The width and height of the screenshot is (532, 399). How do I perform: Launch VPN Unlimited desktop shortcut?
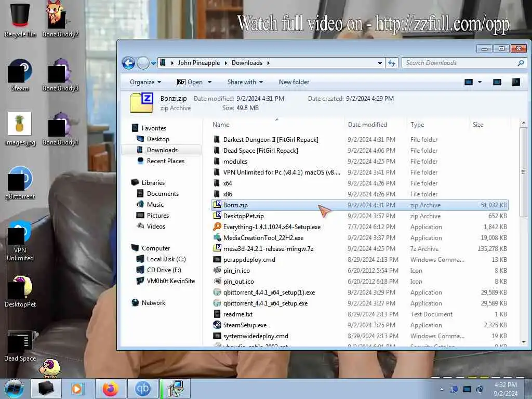pos(20,241)
